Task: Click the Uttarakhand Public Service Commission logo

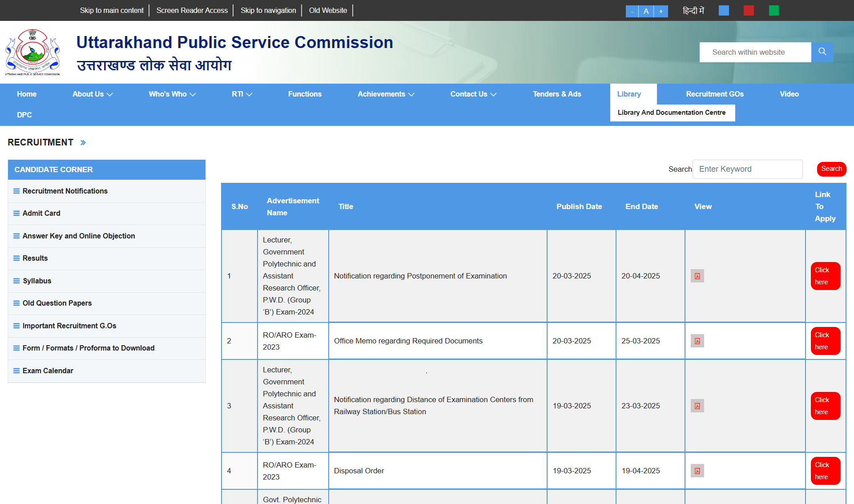Action: pyautogui.click(x=32, y=52)
